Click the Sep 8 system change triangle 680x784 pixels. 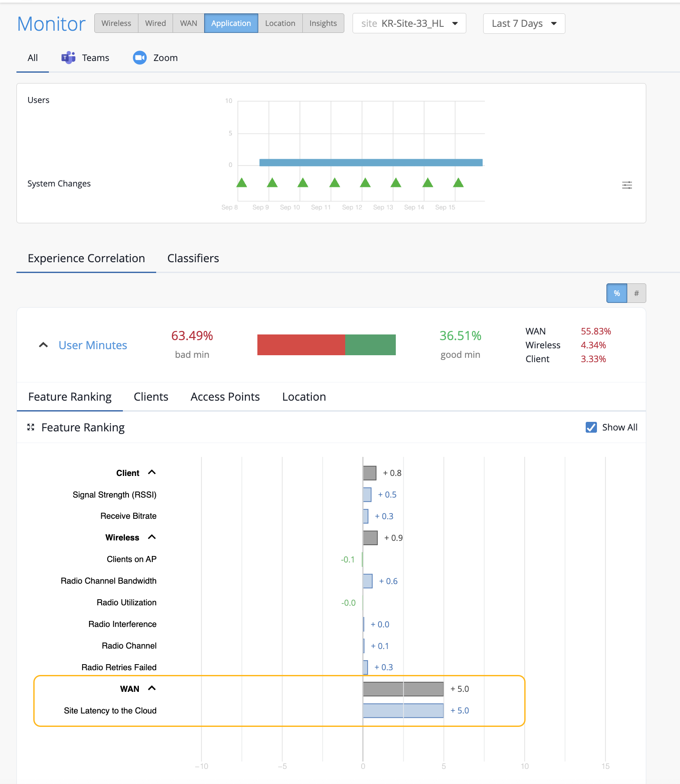(x=242, y=183)
